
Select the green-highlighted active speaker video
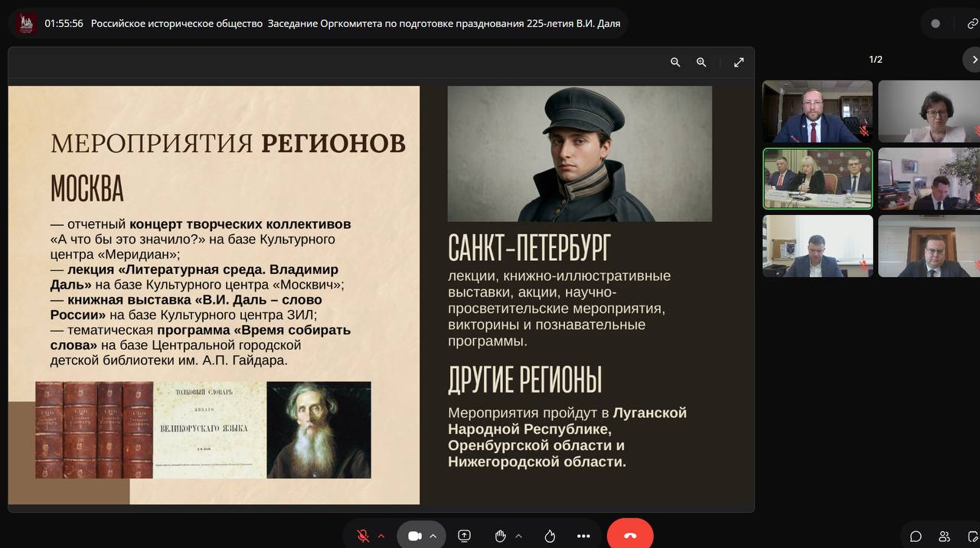click(818, 178)
